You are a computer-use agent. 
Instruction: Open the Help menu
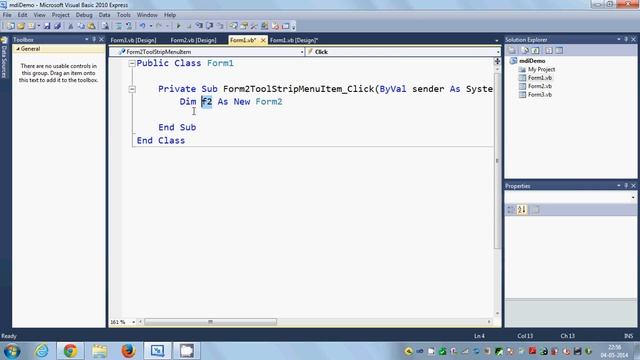tap(170, 15)
